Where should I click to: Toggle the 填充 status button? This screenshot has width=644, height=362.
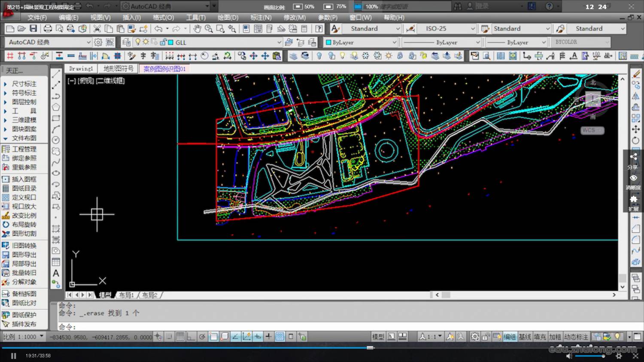[x=540, y=337]
